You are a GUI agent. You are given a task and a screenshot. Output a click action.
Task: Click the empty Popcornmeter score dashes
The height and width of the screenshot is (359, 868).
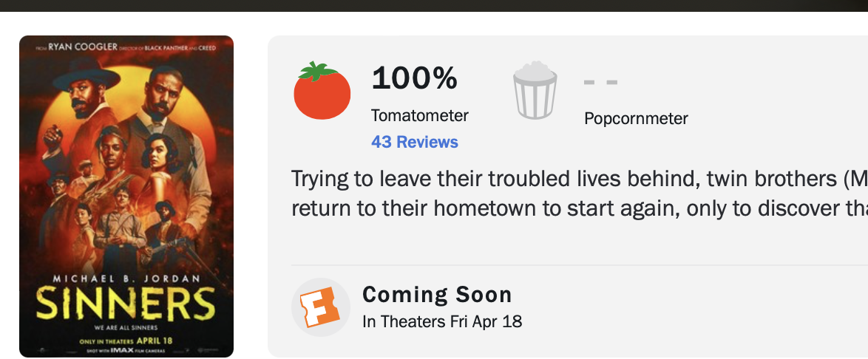[600, 81]
